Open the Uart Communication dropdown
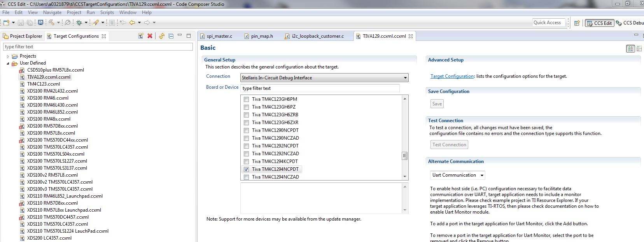The width and height of the screenshot is (644, 242). click(458, 175)
